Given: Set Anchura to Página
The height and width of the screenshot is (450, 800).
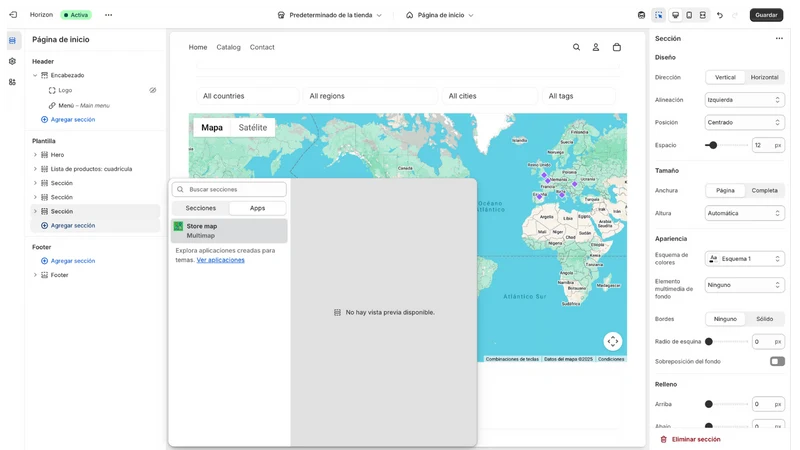Looking at the screenshot, I should 725,190.
